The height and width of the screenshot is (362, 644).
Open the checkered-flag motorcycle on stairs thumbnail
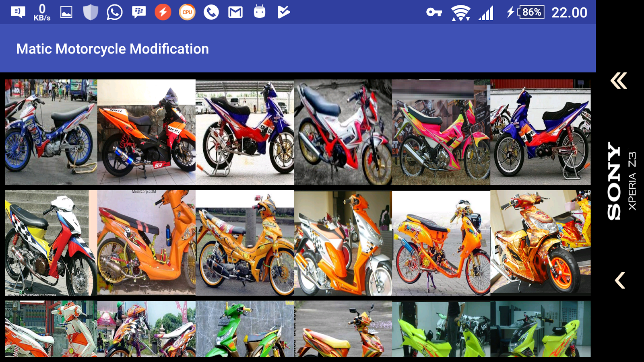(x=51, y=243)
